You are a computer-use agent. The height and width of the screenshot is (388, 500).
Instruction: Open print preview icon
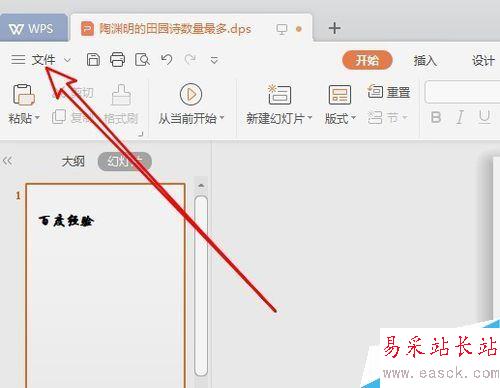point(142,60)
